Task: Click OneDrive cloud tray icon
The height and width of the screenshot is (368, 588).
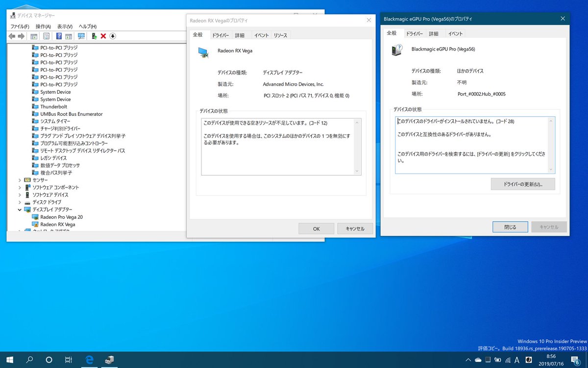Action: pos(478,360)
